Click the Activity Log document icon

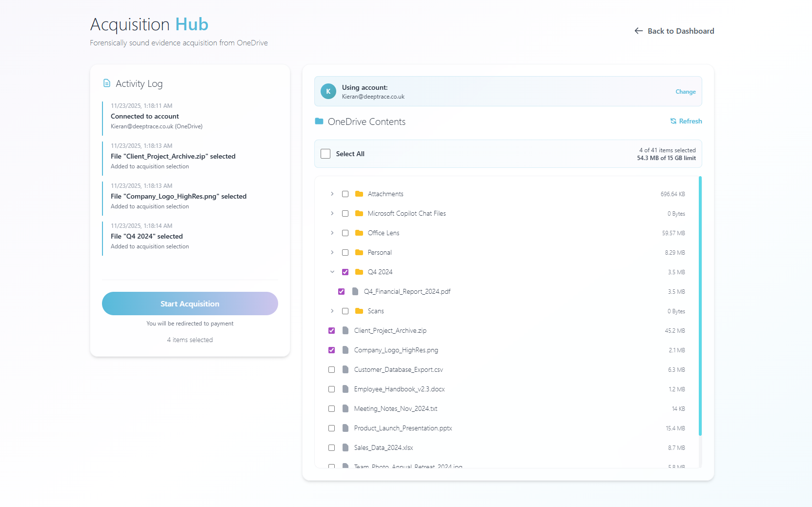(x=107, y=83)
